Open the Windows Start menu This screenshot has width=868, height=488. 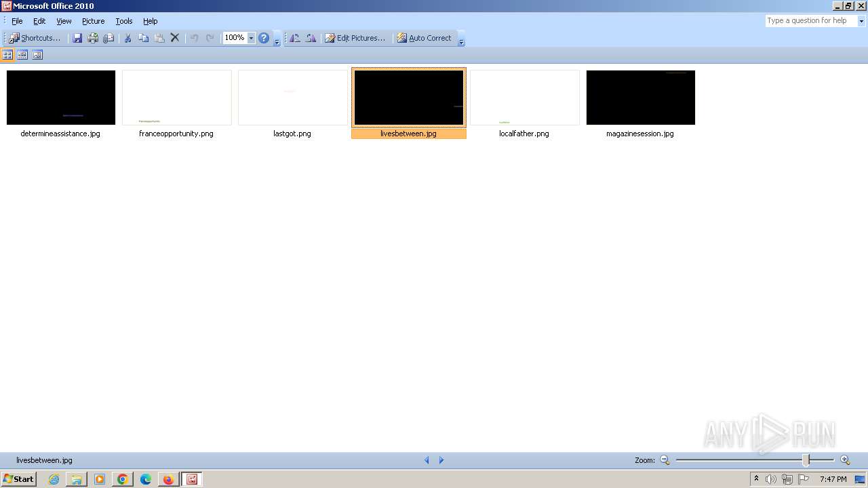(19, 479)
